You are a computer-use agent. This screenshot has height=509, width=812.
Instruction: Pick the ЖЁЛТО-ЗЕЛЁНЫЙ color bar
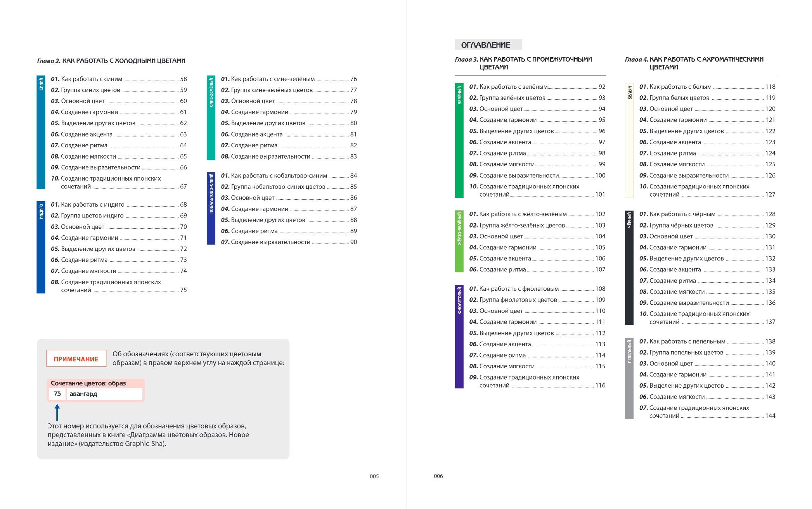pos(459,241)
